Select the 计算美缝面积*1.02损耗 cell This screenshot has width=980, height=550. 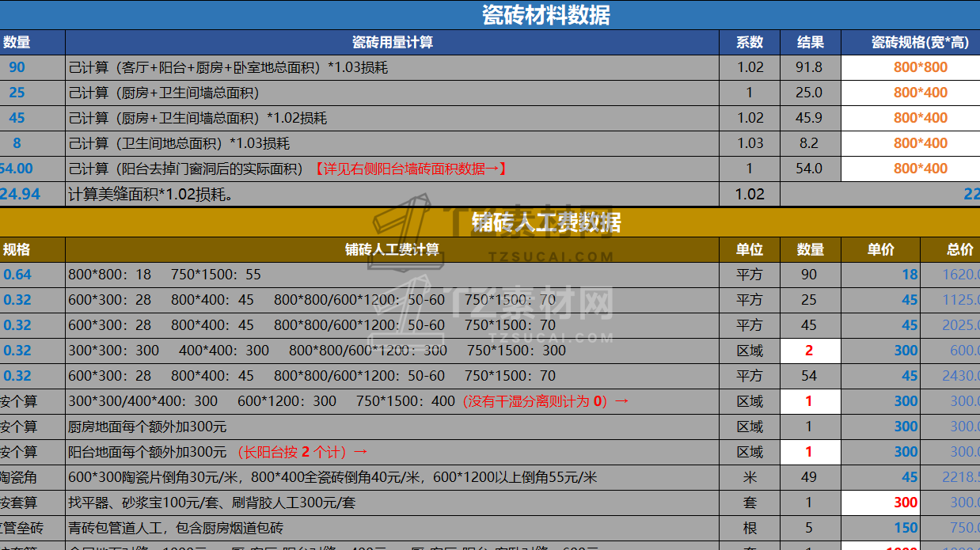(393, 194)
